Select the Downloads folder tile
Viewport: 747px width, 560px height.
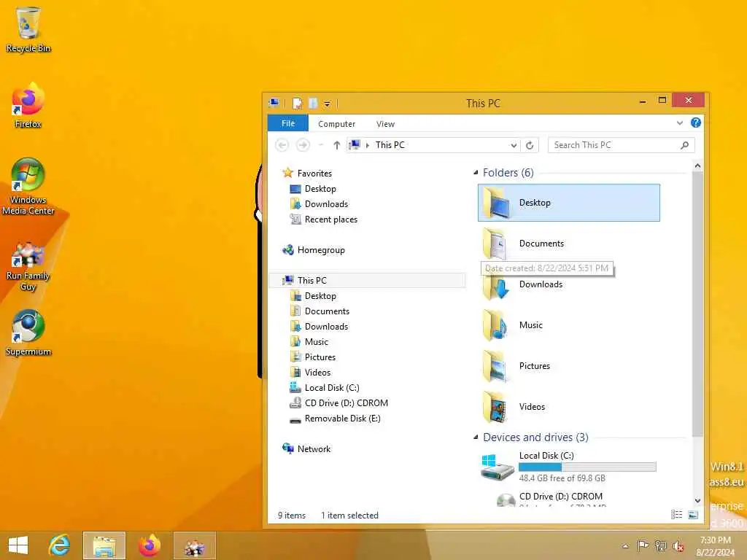click(x=569, y=284)
